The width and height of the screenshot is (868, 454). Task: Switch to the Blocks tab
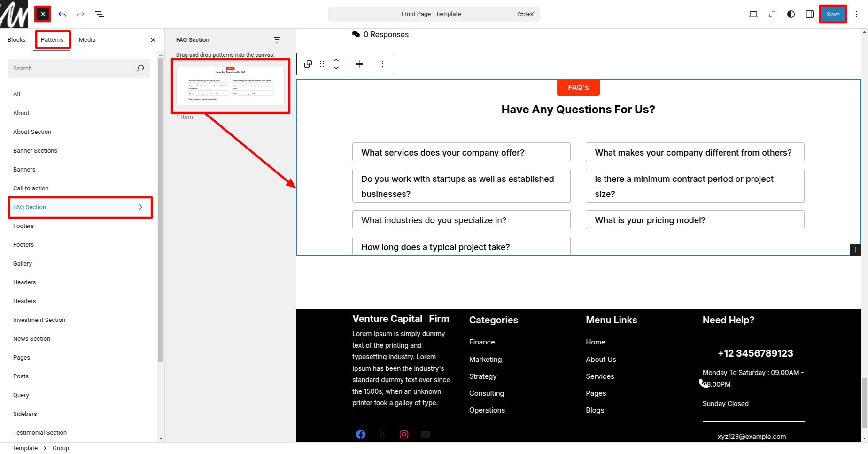(x=16, y=40)
